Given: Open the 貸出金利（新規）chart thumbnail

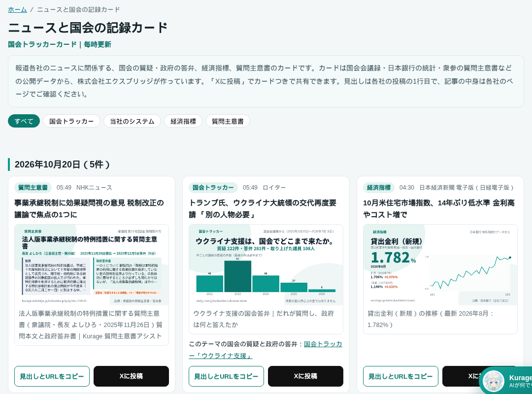Looking at the screenshot, I should 440,264.
